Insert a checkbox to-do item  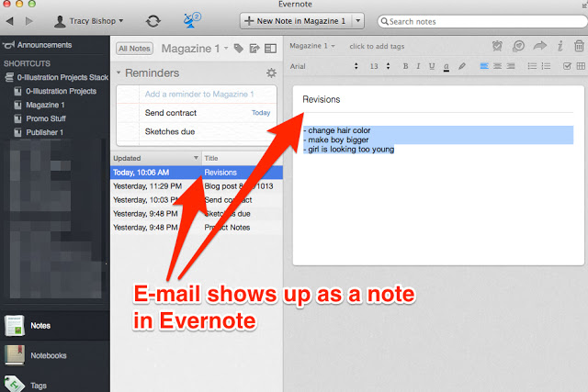567,66
